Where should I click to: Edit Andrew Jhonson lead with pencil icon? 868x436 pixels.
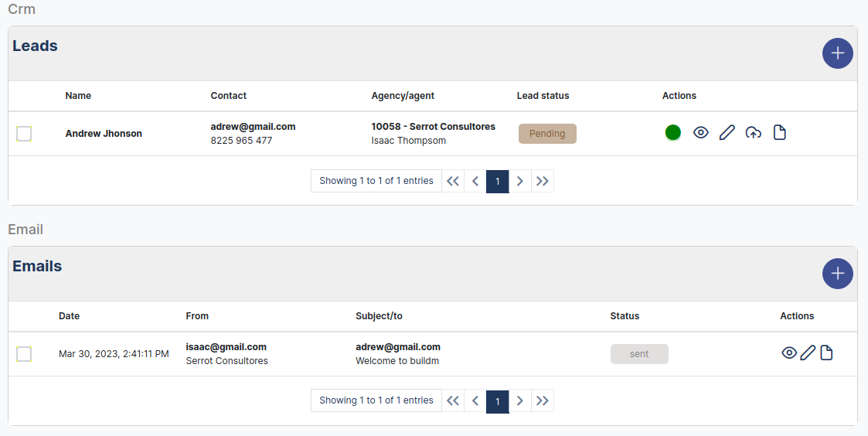click(x=727, y=133)
